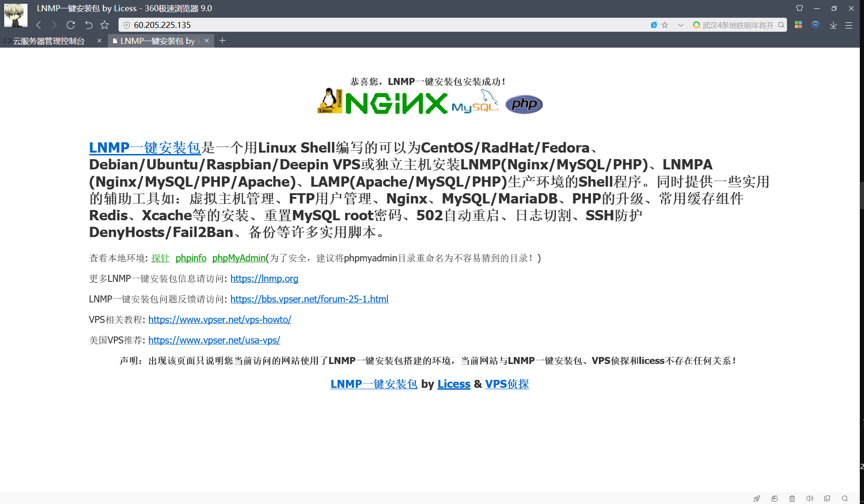Image resolution: width=864 pixels, height=504 pixels.
Task: Click the address bar showing 60.205.225.135
Action: (383, 25)
